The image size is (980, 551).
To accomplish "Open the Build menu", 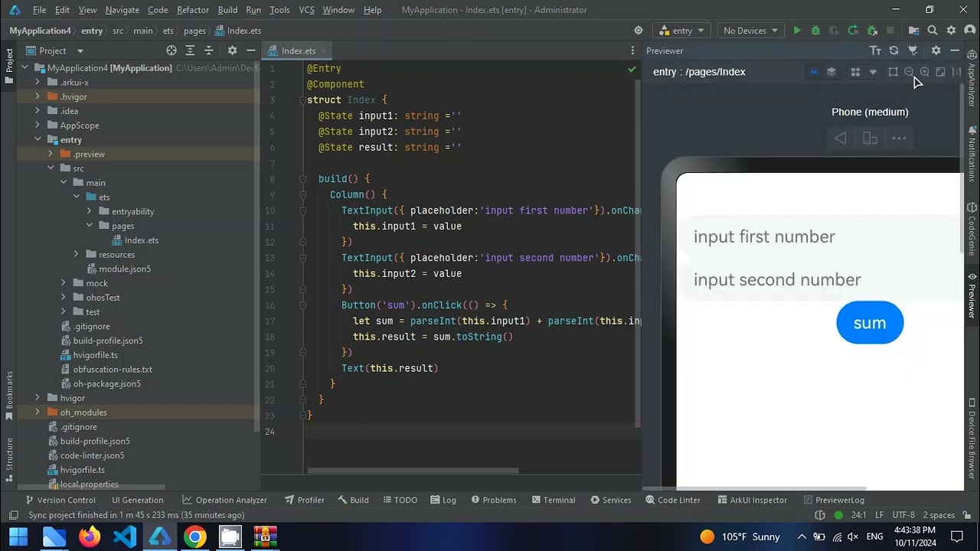I will tap(227, 10).
